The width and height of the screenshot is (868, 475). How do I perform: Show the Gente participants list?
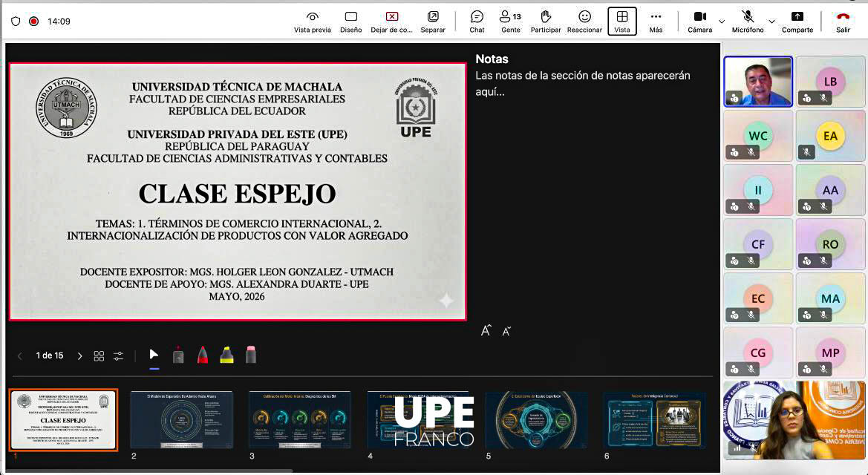(x=510, y=22)
